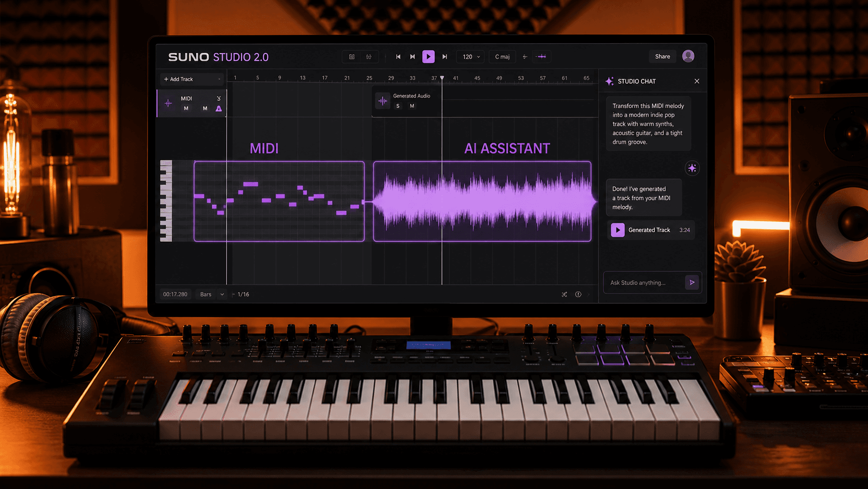Click the info circle icon in bottom bar
Image resolution: width=868 pixels, height=489 pixels.
(578, 294)
